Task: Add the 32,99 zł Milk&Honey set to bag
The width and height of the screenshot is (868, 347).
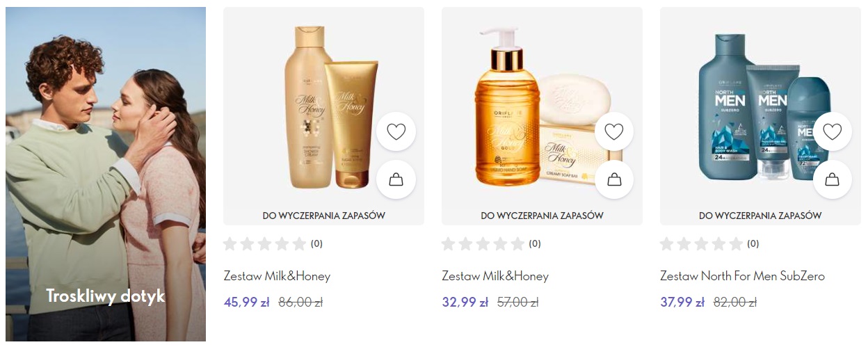Action: click(614, 180)
